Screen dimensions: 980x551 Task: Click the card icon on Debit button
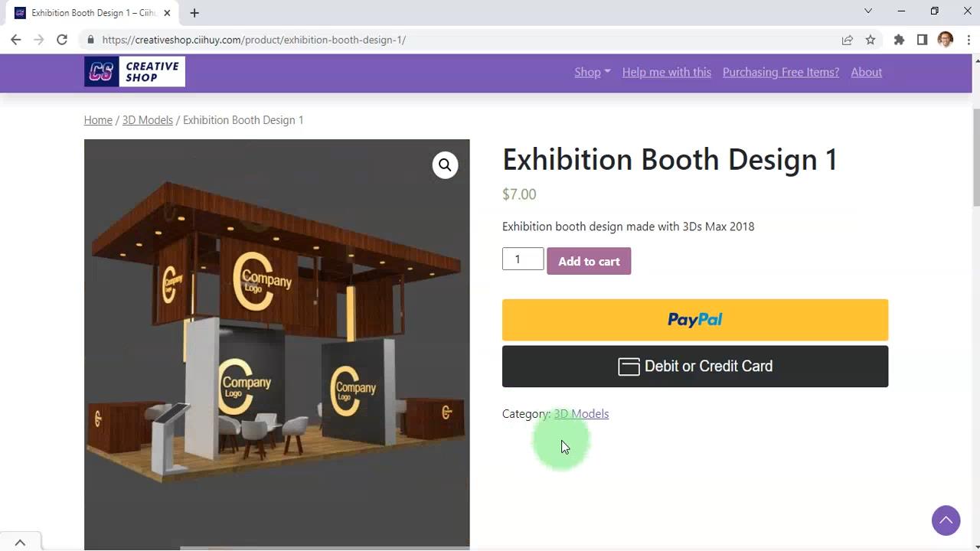[629, 367]
